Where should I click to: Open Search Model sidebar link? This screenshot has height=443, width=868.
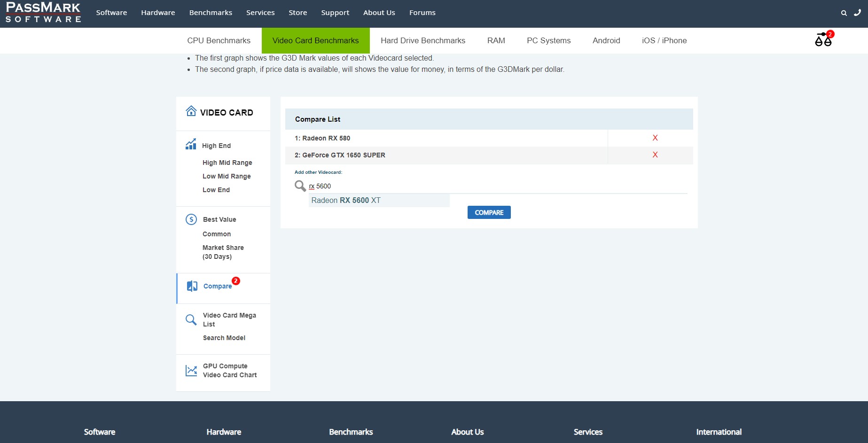pyautogui.click(x=224, y=338)
